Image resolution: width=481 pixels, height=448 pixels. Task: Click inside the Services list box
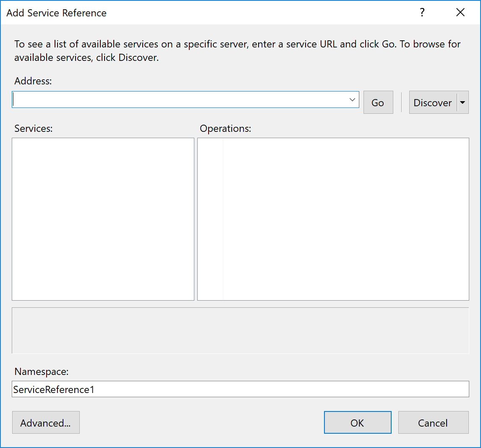(103, 219)
